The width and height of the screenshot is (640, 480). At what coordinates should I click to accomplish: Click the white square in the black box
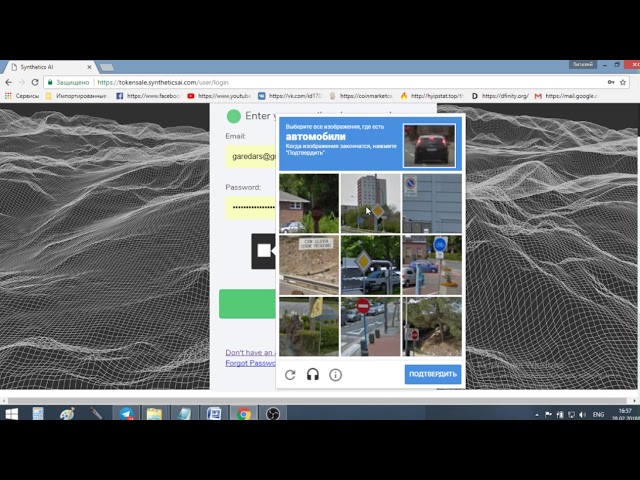(264, 251)
